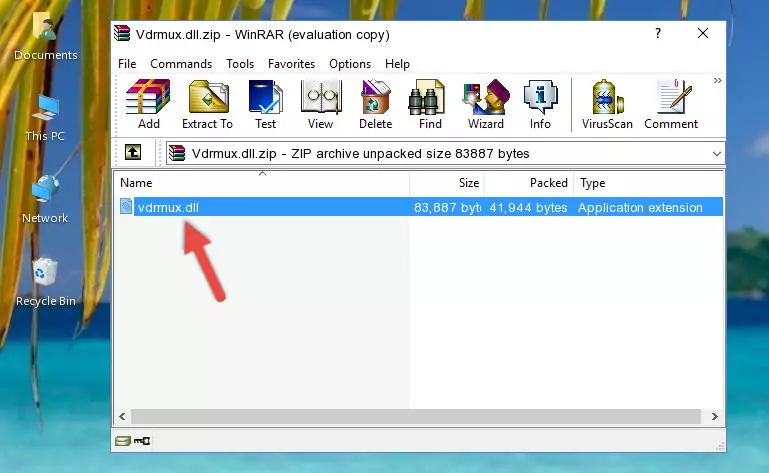
Task: Select the vdrmux.dll file name
Action: (x=168, y=208)
